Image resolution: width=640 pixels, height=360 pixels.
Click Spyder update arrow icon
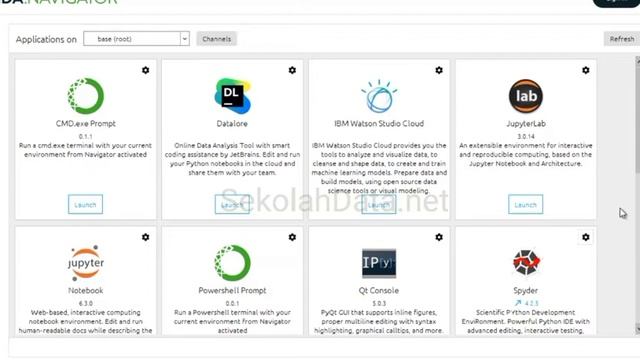[x=518, y=303]
